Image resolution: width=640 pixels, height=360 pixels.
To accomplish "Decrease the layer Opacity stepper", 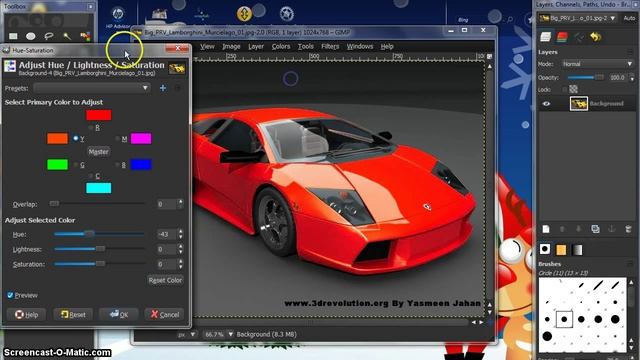I will (x=632, y=80).
